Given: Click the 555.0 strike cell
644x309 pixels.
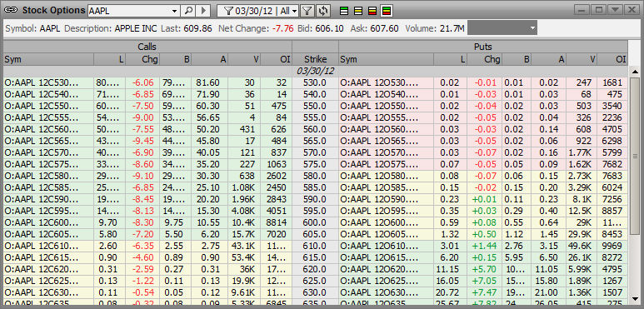Looking at the screenshot, I should [315, 117].
